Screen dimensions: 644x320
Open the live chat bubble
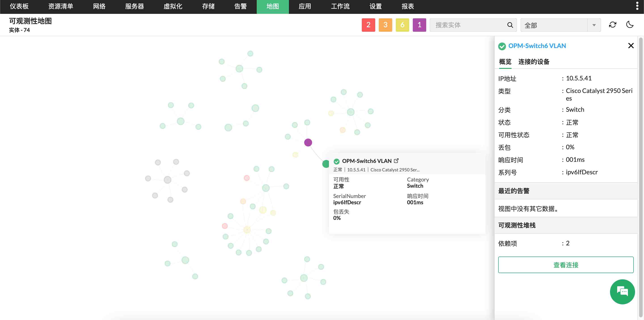tap(622, 292)
